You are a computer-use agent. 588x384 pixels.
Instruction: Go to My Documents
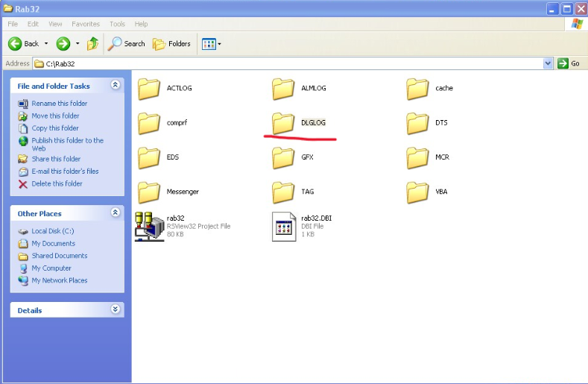[x=53, y=243]
